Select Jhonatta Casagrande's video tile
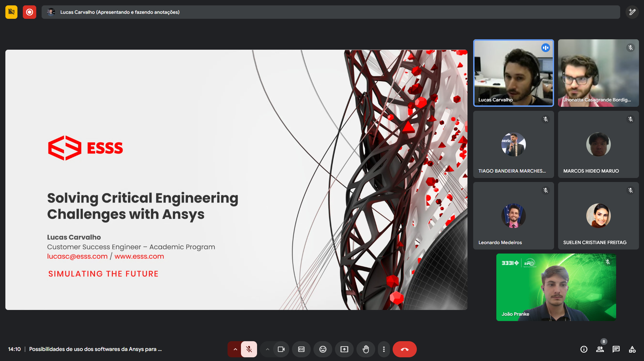Screen dimensions: 644x361 click(598, 73)
